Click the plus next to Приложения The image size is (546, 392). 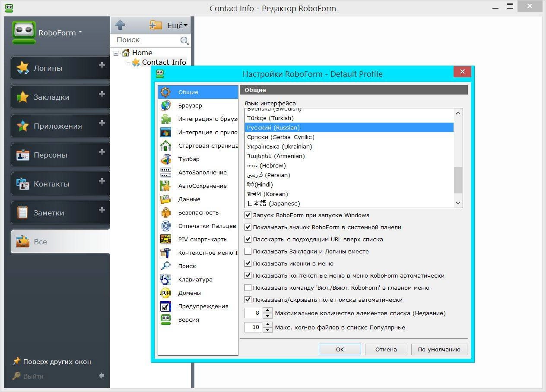coord(102,123)
